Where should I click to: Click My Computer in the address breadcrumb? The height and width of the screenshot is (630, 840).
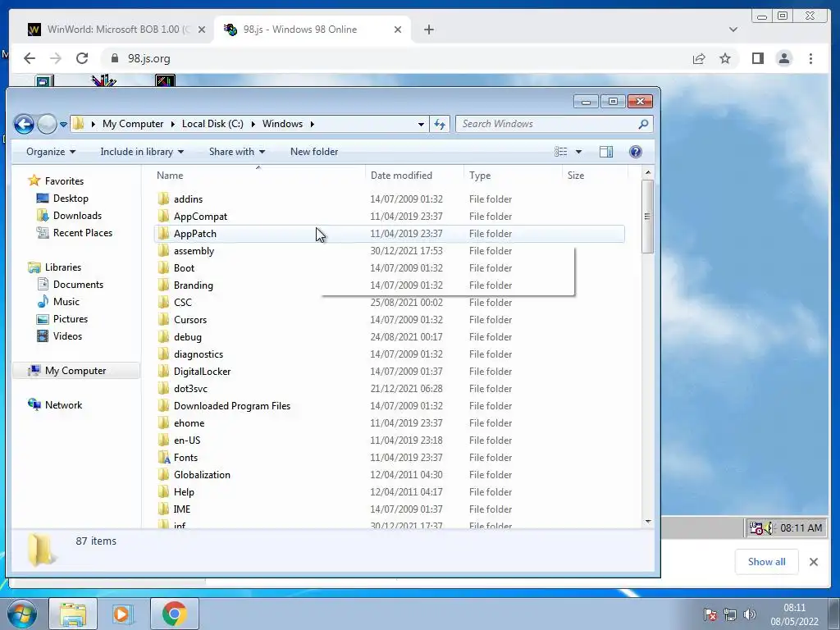(133, 124)
